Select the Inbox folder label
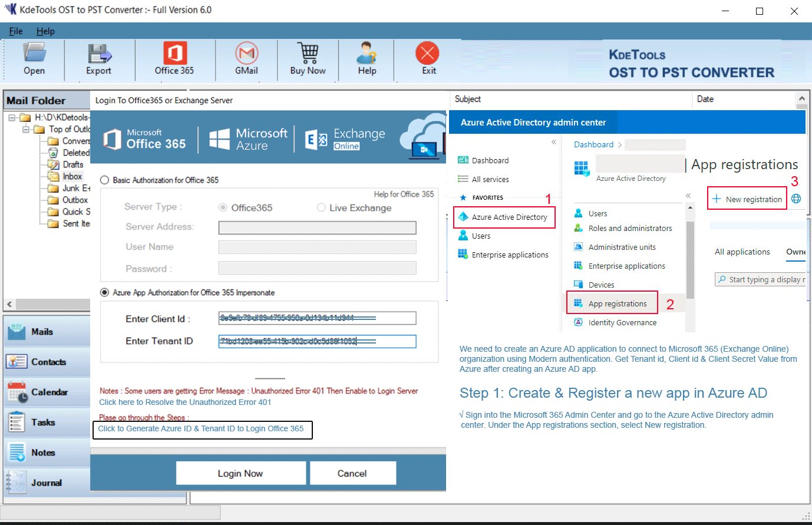 click(x=72, y=176)
